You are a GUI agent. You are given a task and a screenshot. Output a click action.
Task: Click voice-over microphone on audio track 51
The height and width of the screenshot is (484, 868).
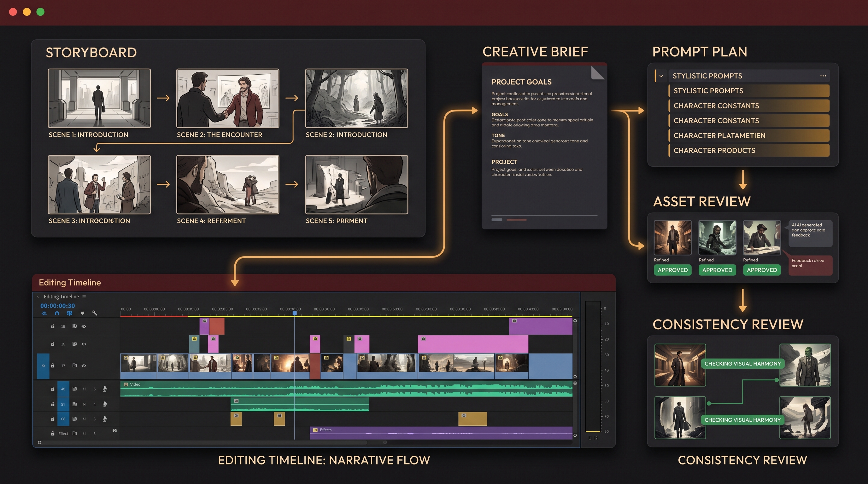pyautogui.click(x=105, y=404)
